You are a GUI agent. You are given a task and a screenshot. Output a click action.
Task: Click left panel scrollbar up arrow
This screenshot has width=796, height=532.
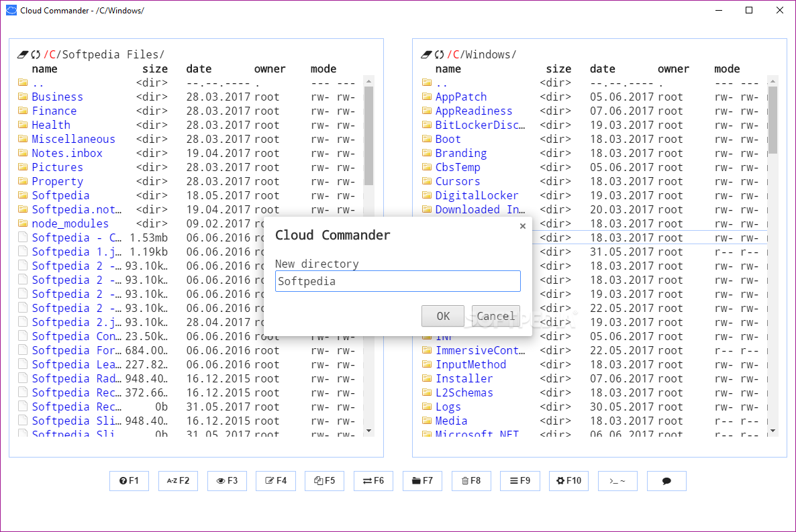[369, 81]
